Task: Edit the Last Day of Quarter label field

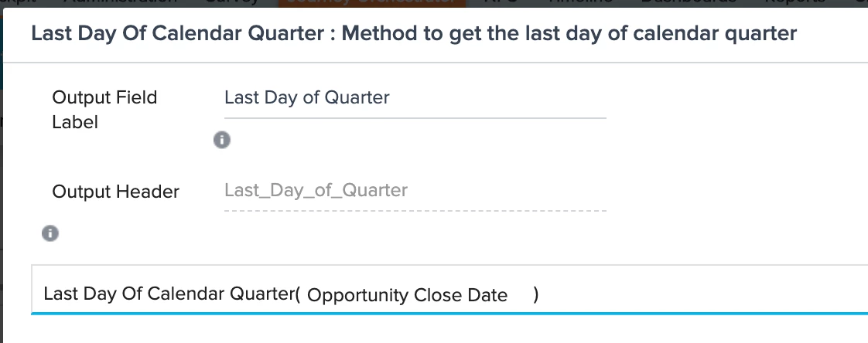Action: 415,98
